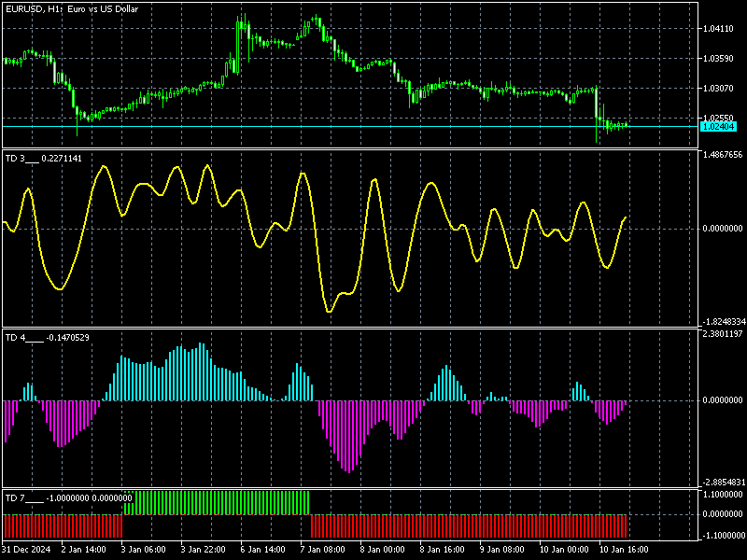This screenshot has height=560, width=747.
Task: Click the 2 Jan 14:00 time axis label
Action: click(x=84, y=550)
